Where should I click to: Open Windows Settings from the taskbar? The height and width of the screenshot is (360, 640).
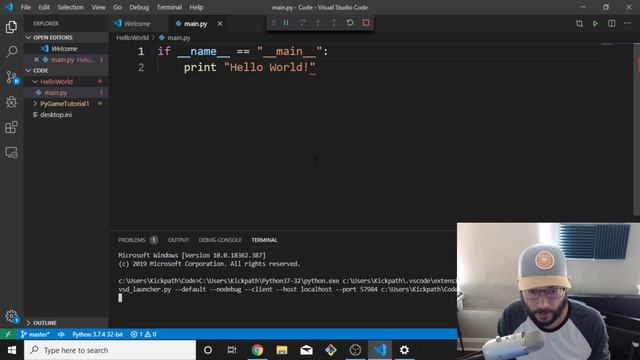point(404,350)
